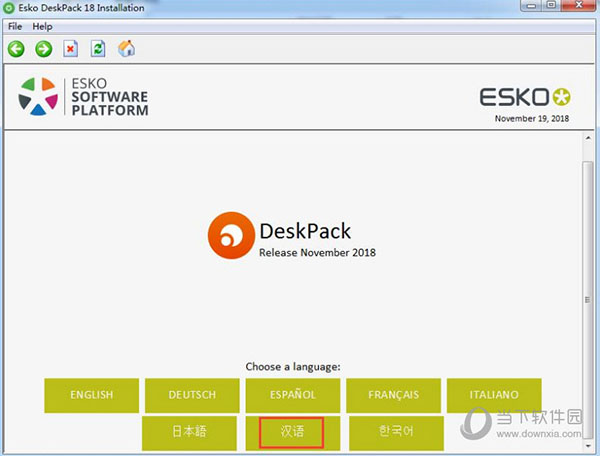Click the 'Release November 2018' text

pyautogui.click(x=317, y=252)
